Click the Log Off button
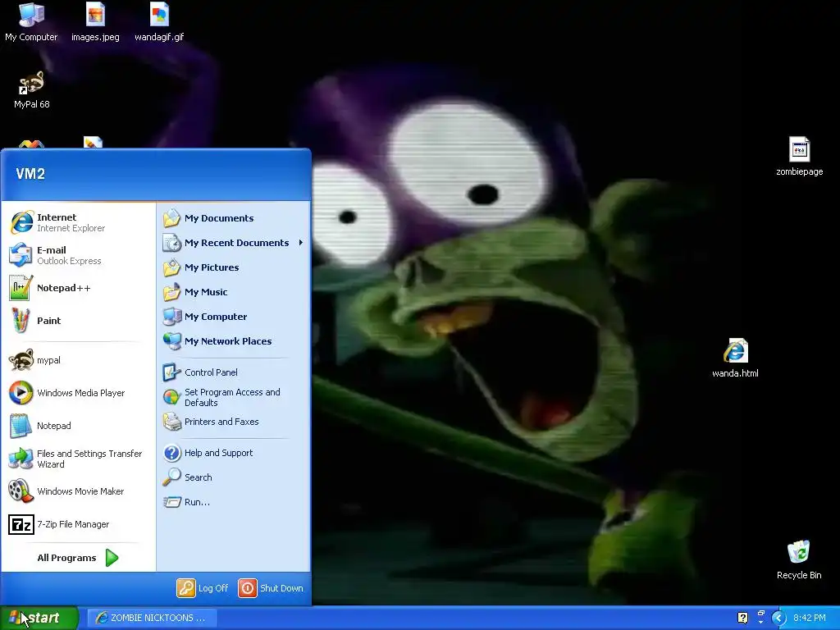840x630 pixels. 203,588
